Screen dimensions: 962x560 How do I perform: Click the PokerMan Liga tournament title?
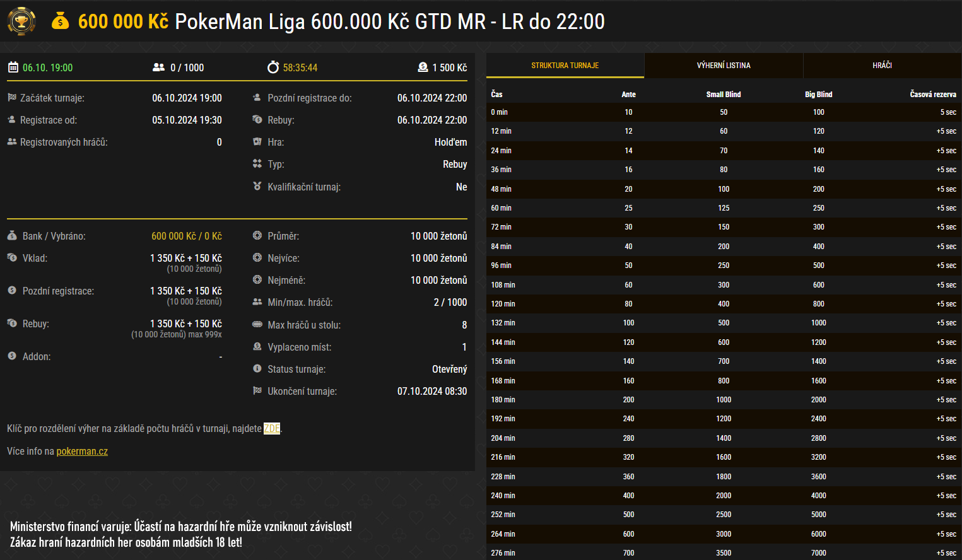389,21
